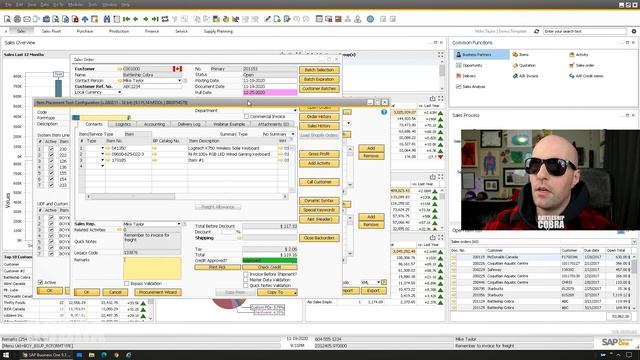Click the pencil edit toolbar icon
640x360 pixels.
(x=267, y=19)
